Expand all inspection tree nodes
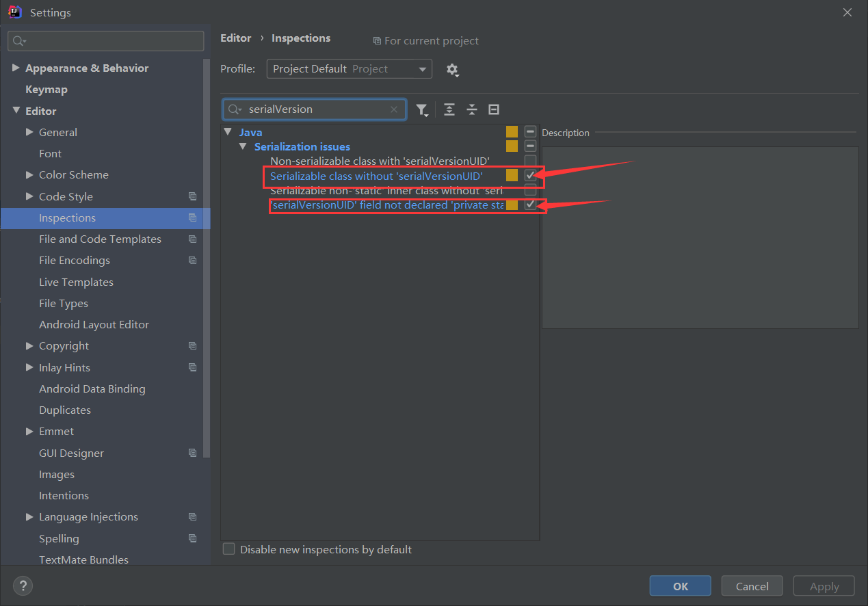The height and width of the screenshot is (606, 868). pos(449,109)
